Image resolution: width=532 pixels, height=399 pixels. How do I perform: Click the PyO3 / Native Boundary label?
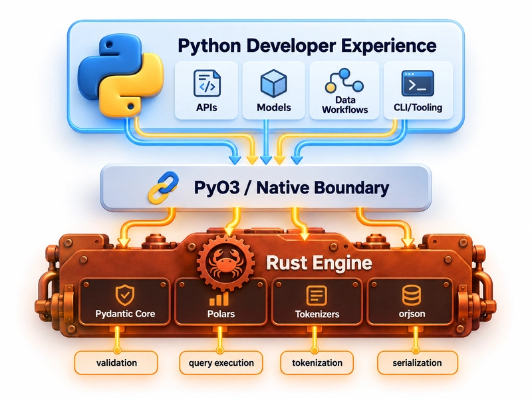pos(291,188)
